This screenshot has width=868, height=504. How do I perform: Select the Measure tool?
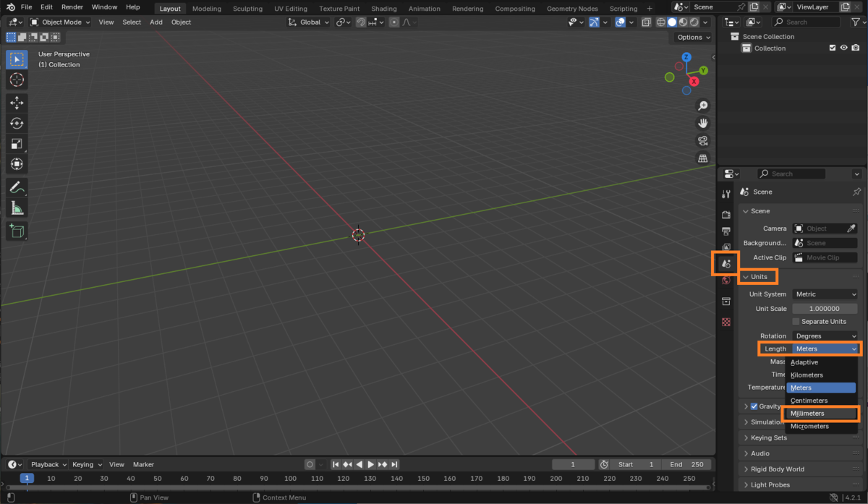click(x=17, y=208)
